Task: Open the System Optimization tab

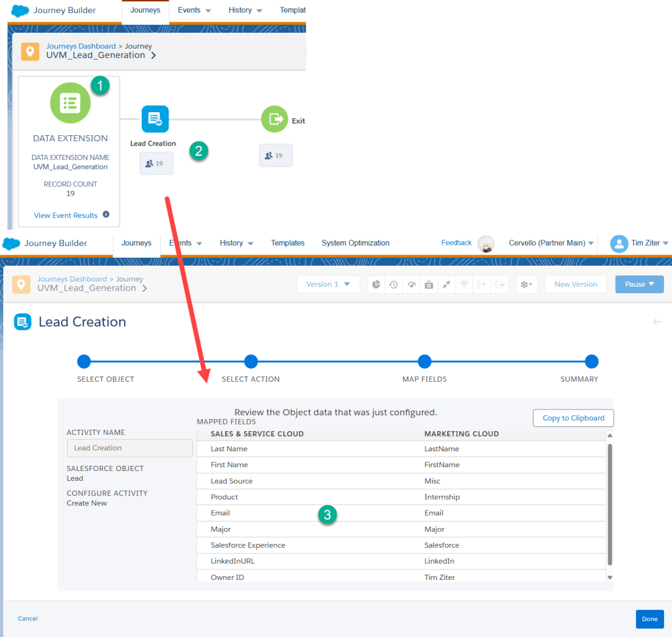Action: click(x=355, y=243)
